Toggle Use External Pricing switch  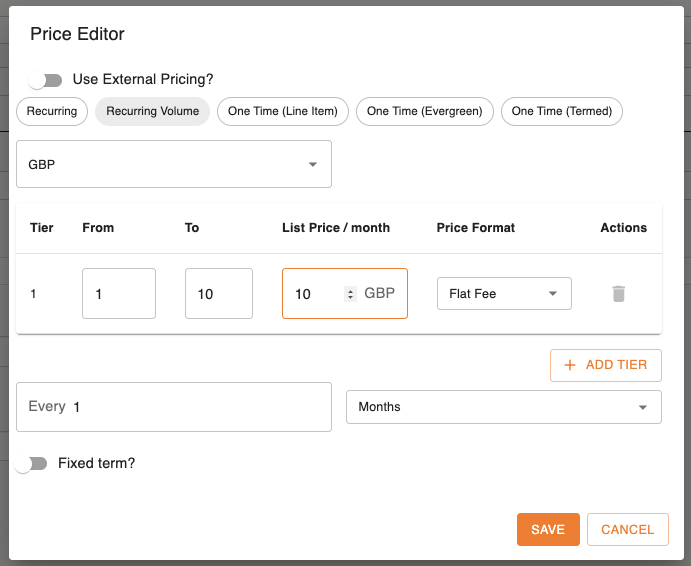tap(45, 80)
